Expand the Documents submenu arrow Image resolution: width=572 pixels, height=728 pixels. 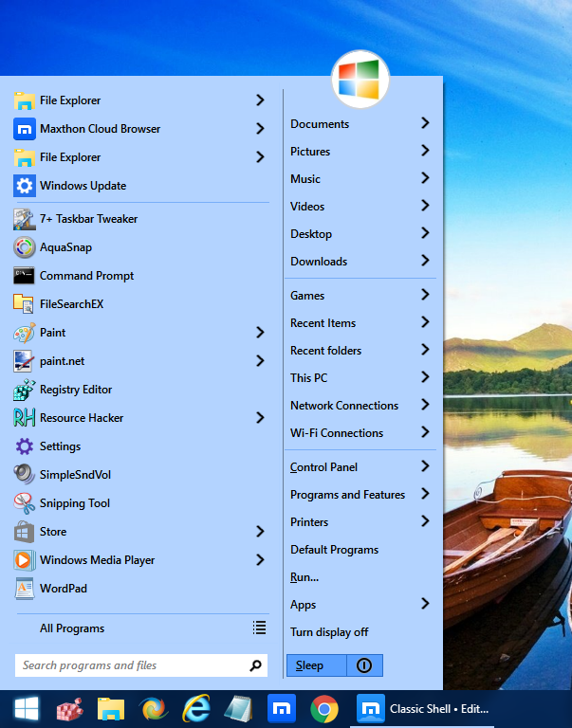(x=425, y=123)
